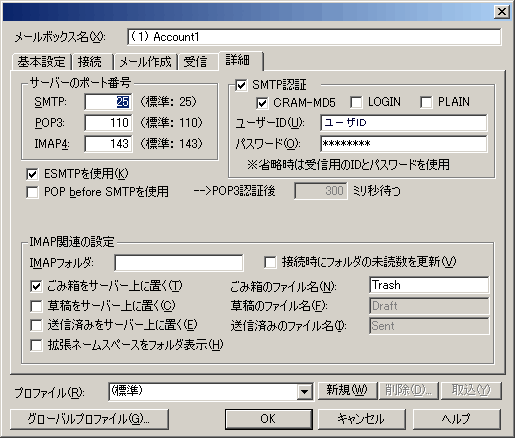Enable the PLAIN authentication checkbox
This screenshot has width=515, height=438.
(x=426, y=103)
